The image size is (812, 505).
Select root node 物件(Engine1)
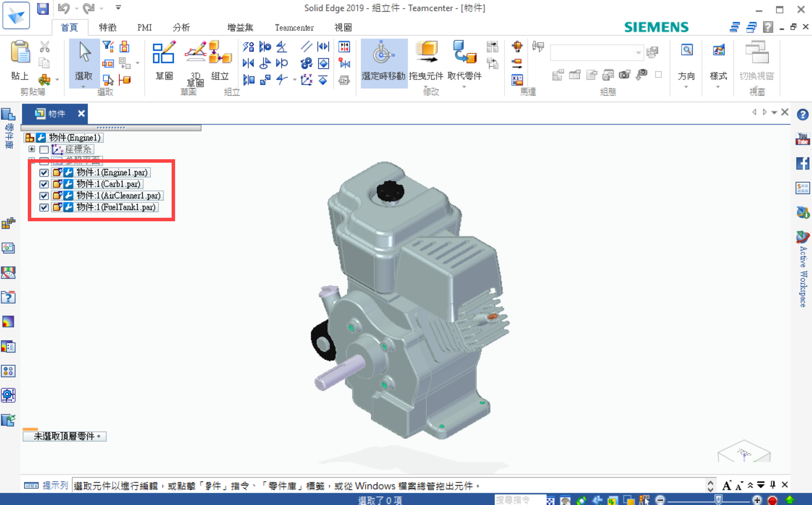point(75,138)
